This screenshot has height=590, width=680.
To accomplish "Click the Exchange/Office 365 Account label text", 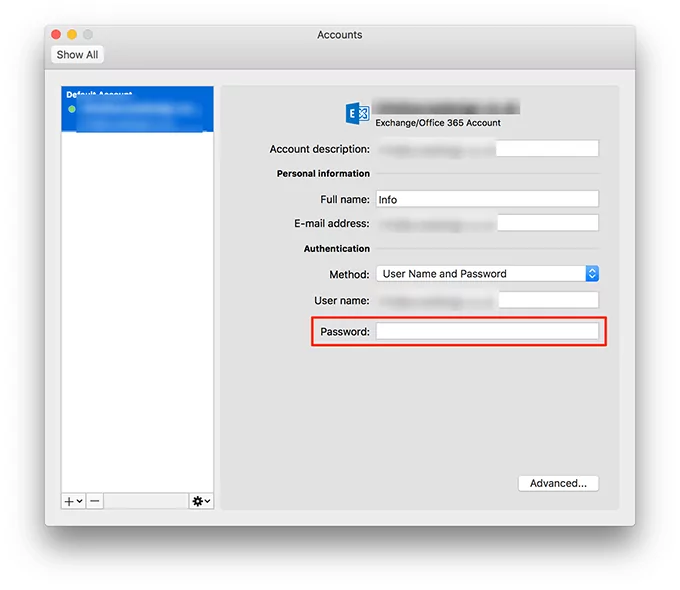I will point(438,123).
